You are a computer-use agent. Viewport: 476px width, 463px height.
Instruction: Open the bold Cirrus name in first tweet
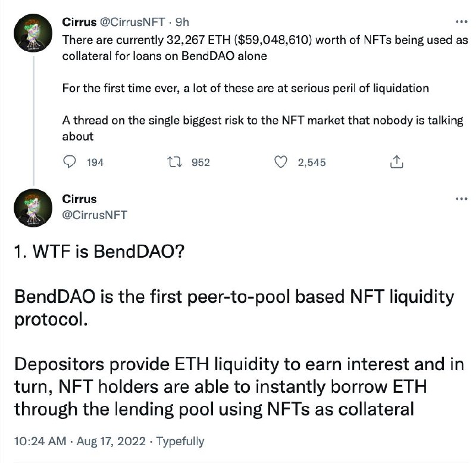(79, 22)
